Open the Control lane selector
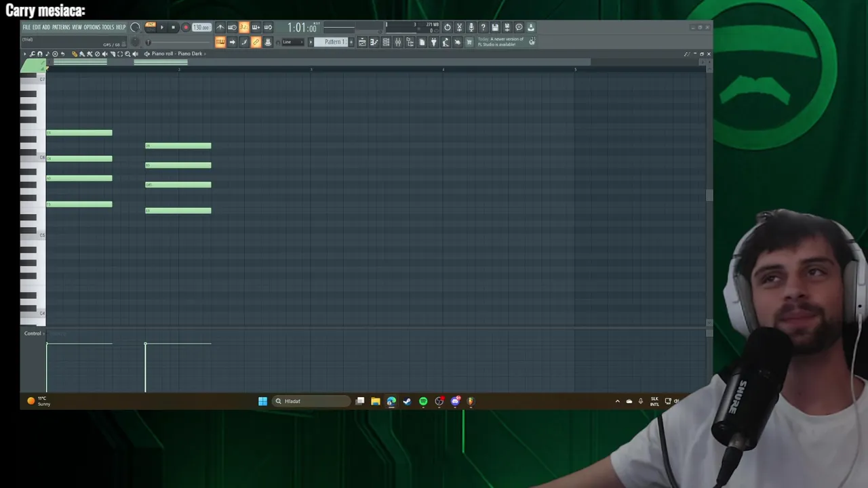 point(33,333)
